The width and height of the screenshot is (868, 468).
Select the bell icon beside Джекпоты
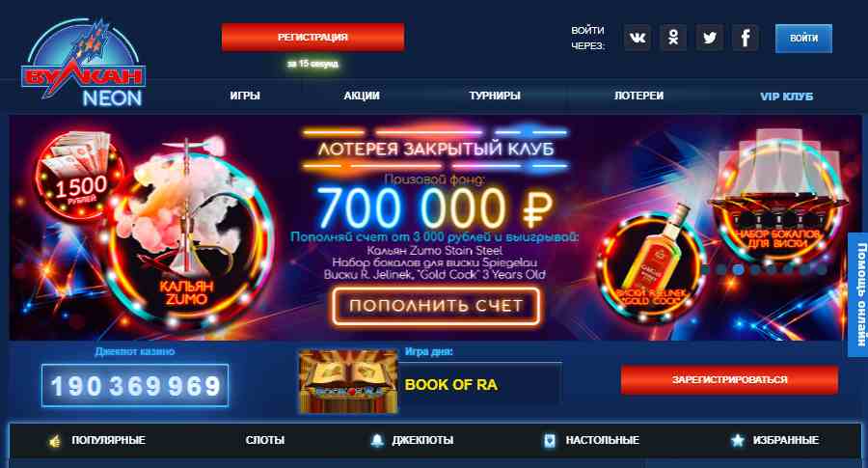(377, 440)
